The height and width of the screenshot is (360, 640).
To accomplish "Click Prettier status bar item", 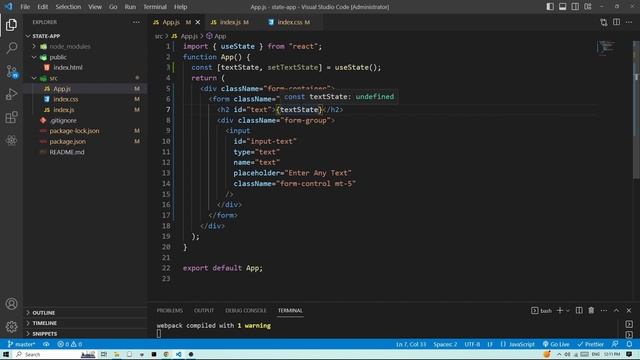I will tap(590, 344).
